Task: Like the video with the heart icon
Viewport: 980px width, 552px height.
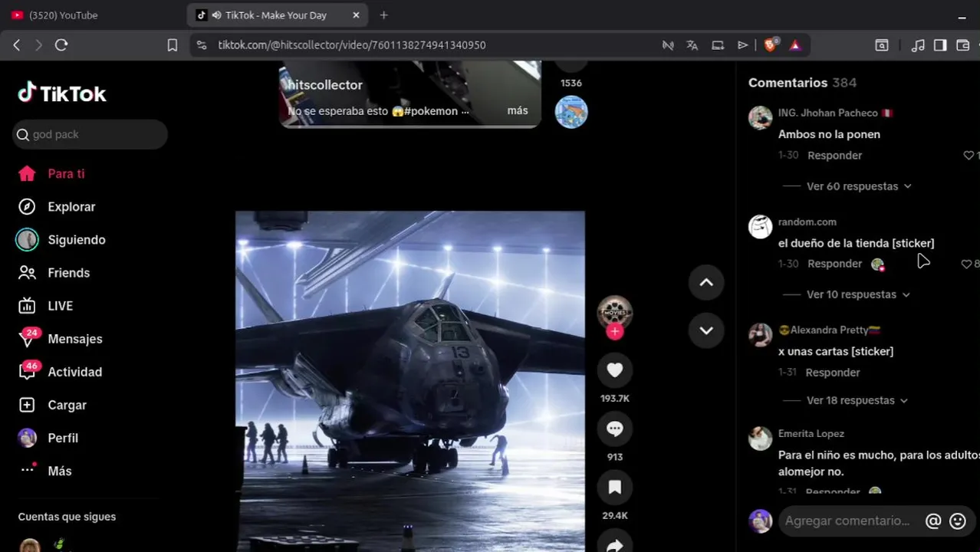Action: pos(614,370)
